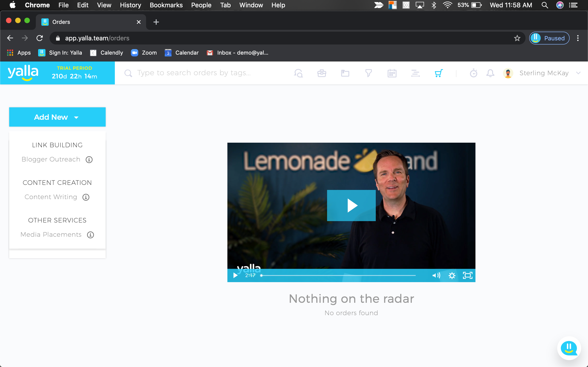This screenshot has height=367, width=588.
Task: Toggle video fullscreen mode
Action: click(467, 275)
